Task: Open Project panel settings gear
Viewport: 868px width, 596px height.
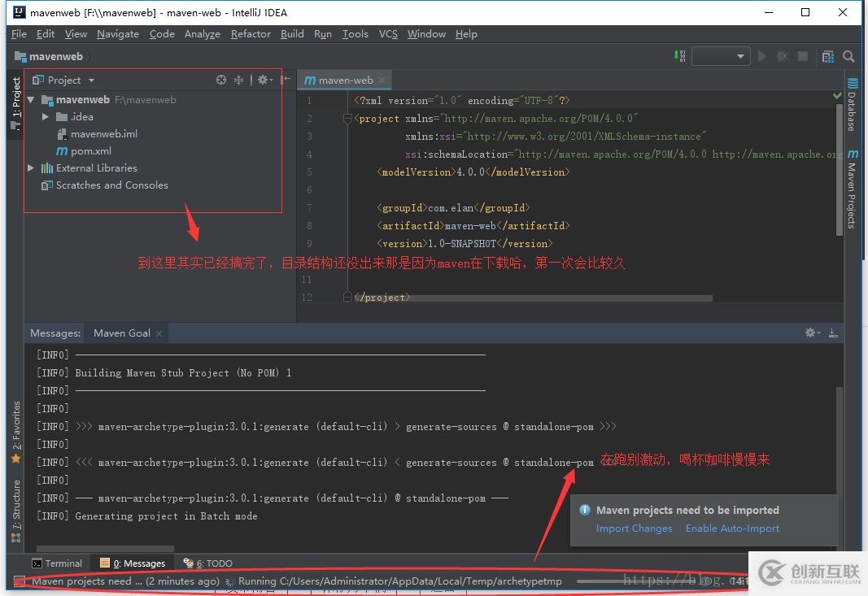Action: pyautogui.click(x=264, y=80)
